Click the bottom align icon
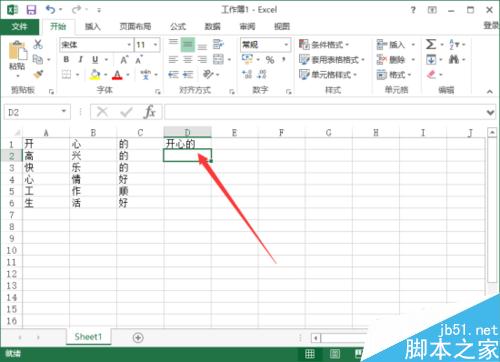This screenshot has height=362, width=500. pyautogui.click(x=202, y=46)
